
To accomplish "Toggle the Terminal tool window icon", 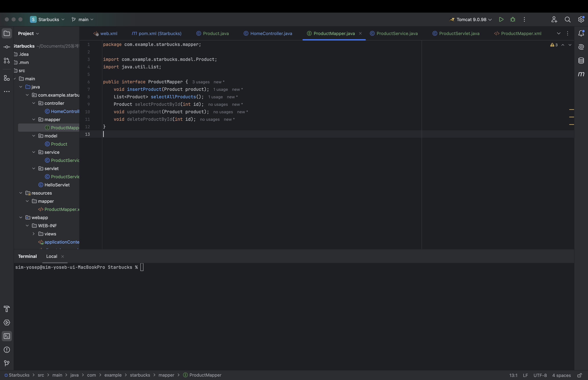I will [x=7, y=336].
